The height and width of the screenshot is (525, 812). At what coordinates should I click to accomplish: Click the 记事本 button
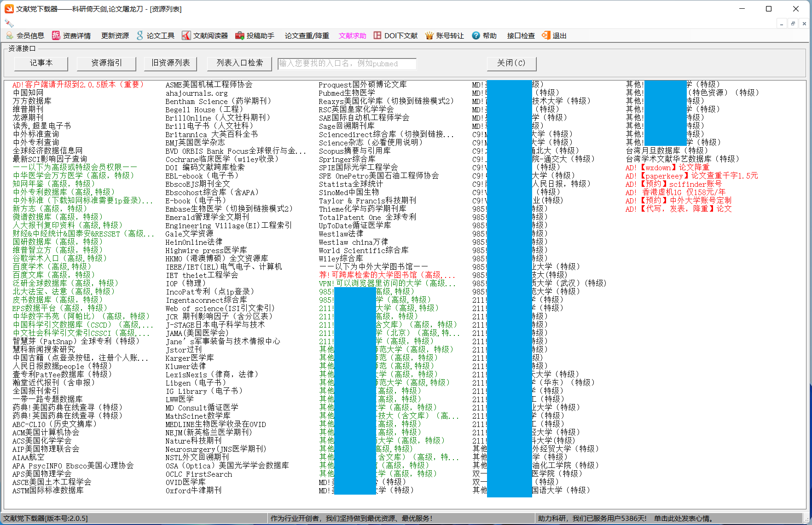coord(41,63)
